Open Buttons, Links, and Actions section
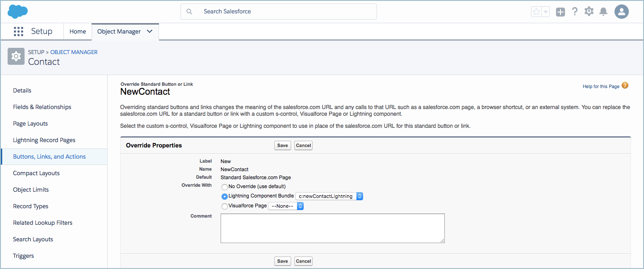Viewport: 644px width, 269px height. tap(54, 156)
